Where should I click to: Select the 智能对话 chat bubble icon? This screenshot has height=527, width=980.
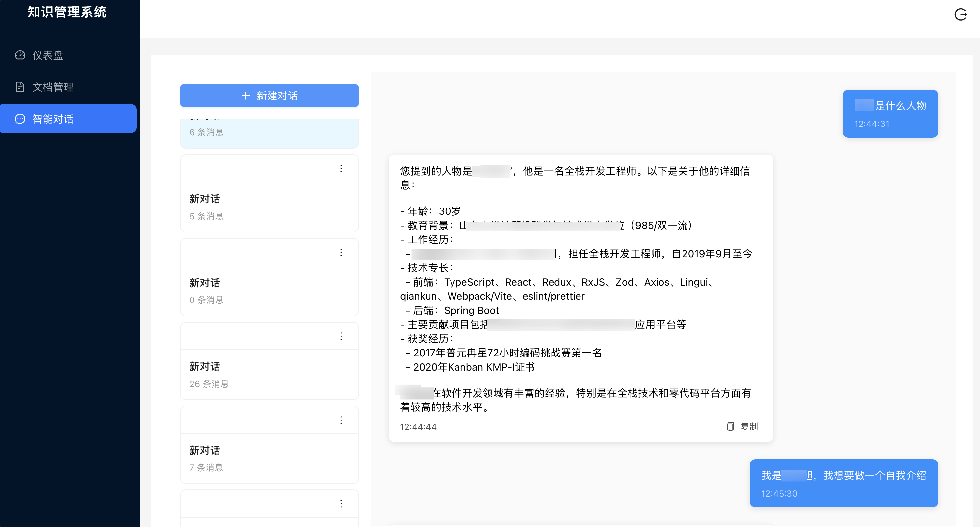[20, 119]
